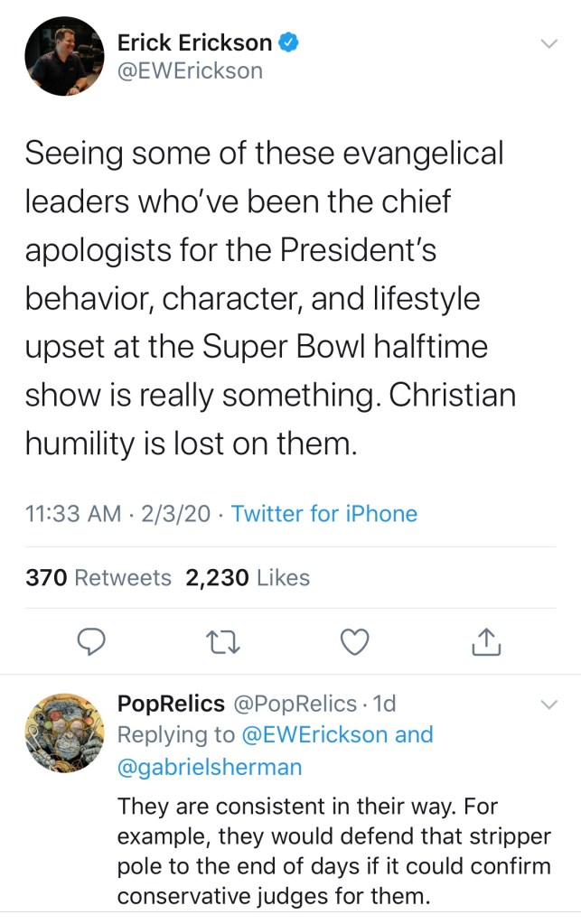Reply to Erick Erickson's tweet

click(90, 641)
